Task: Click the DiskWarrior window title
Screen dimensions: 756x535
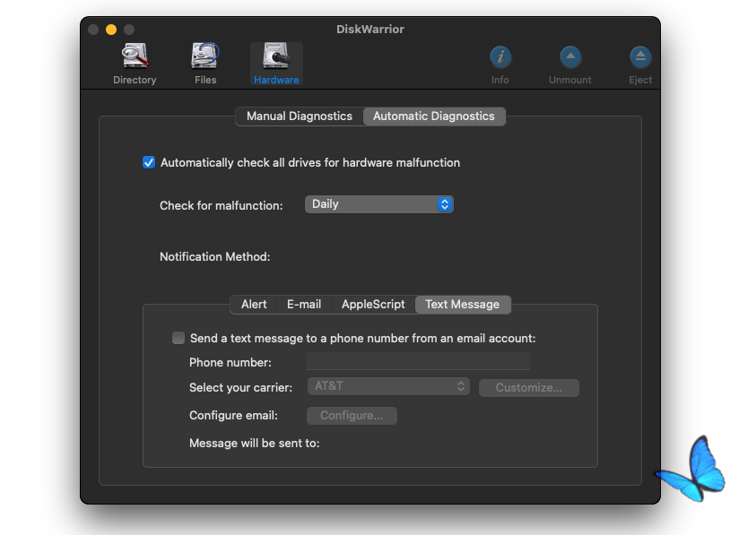Action: [370, 30]
